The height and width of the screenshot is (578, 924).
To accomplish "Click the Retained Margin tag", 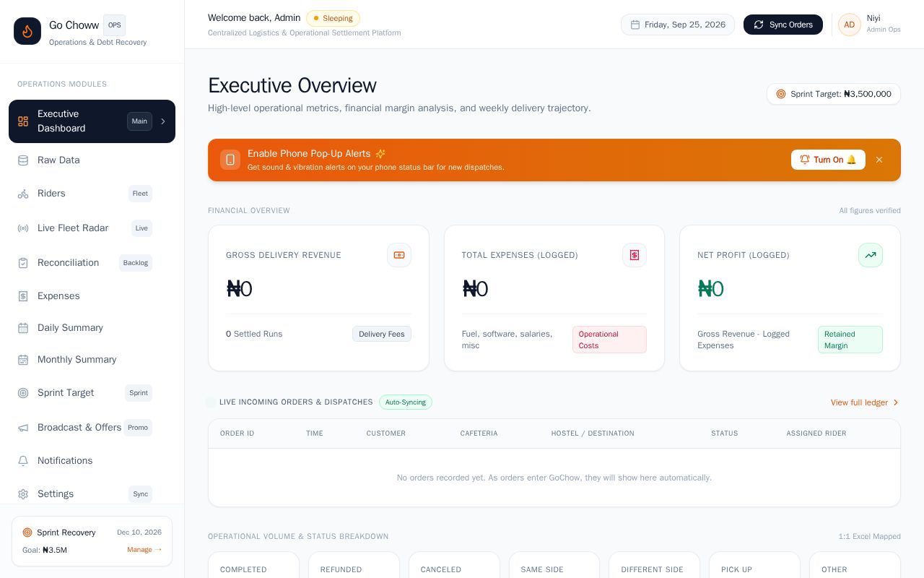I will point(850,340).
